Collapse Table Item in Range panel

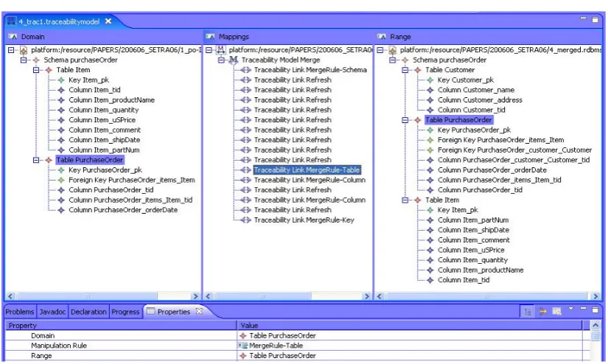(x=405, y=200)
